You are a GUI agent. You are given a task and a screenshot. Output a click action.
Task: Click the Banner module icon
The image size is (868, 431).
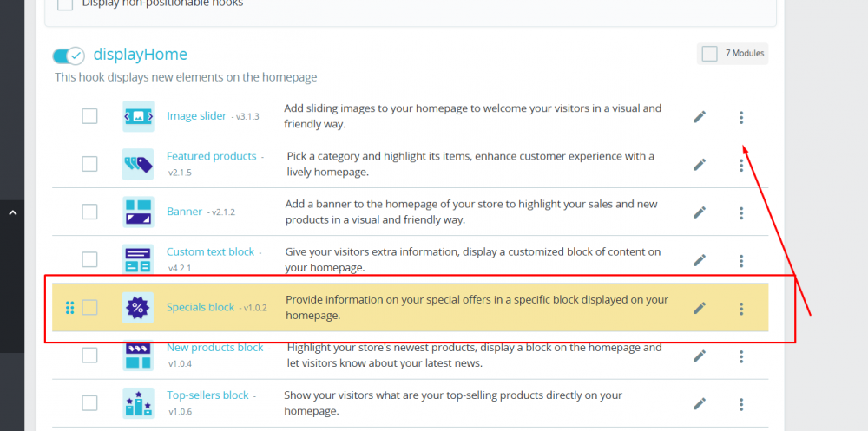(x=138, y=212)
